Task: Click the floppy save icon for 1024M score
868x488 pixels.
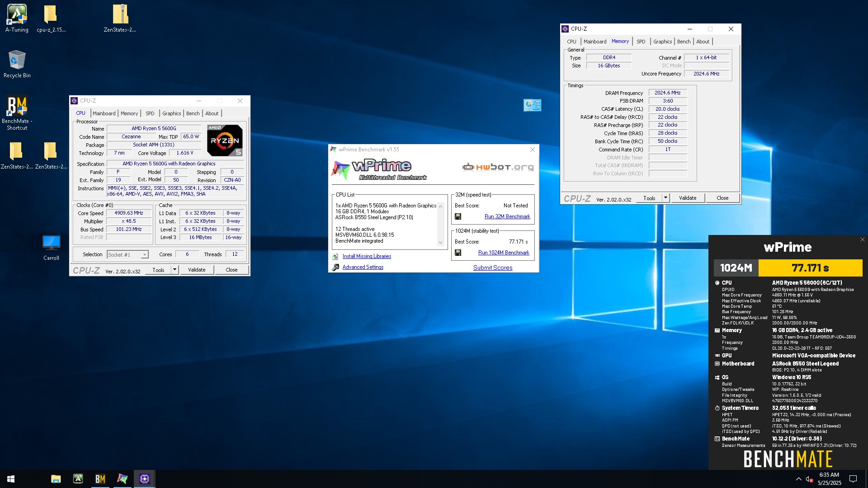Action: pos(458,253)
